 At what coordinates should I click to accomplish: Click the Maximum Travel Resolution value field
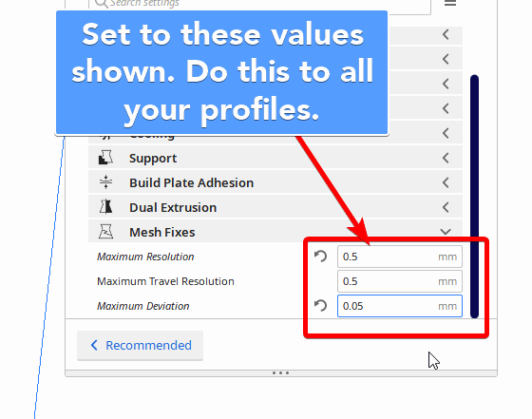pos(400,281)
